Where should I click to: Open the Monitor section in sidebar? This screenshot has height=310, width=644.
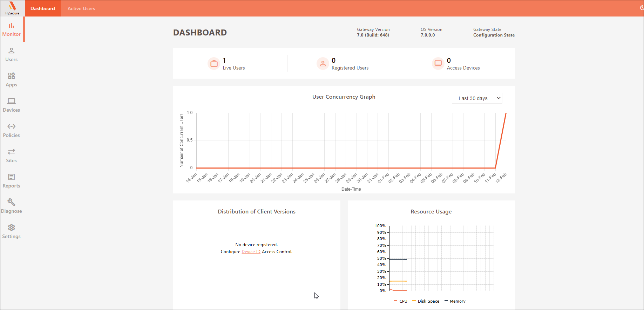[x=12, y=29]
